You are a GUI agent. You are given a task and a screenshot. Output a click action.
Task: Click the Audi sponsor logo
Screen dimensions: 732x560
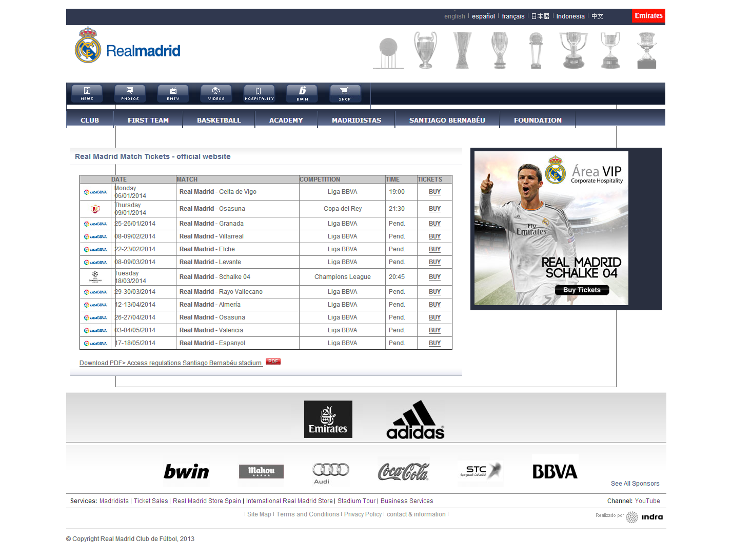coord(331,473)
